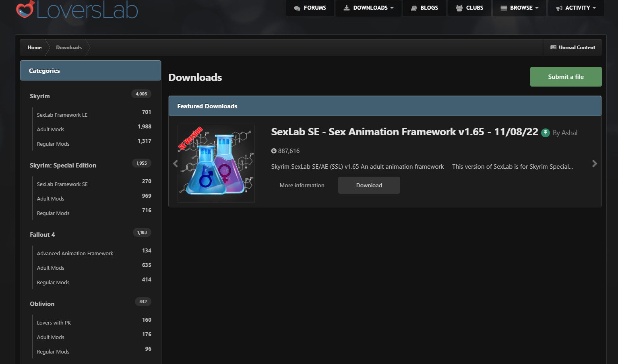Screen dimensions: 618x364
Task: Open the Skyrim category
Action: tap(40, 96)
